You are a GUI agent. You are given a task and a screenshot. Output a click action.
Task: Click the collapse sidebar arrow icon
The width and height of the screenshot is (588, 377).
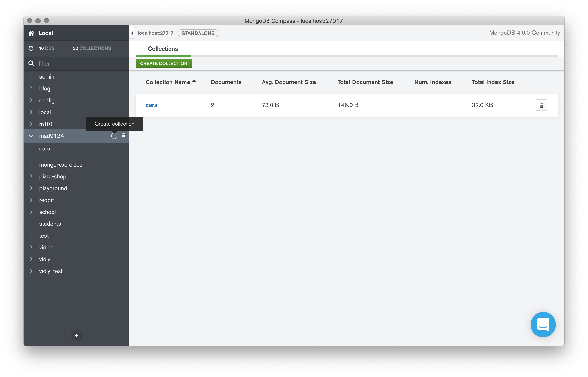point(132,33)
